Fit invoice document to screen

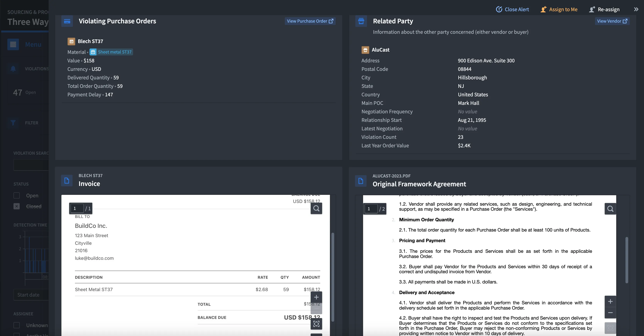[x=316, y=324]
